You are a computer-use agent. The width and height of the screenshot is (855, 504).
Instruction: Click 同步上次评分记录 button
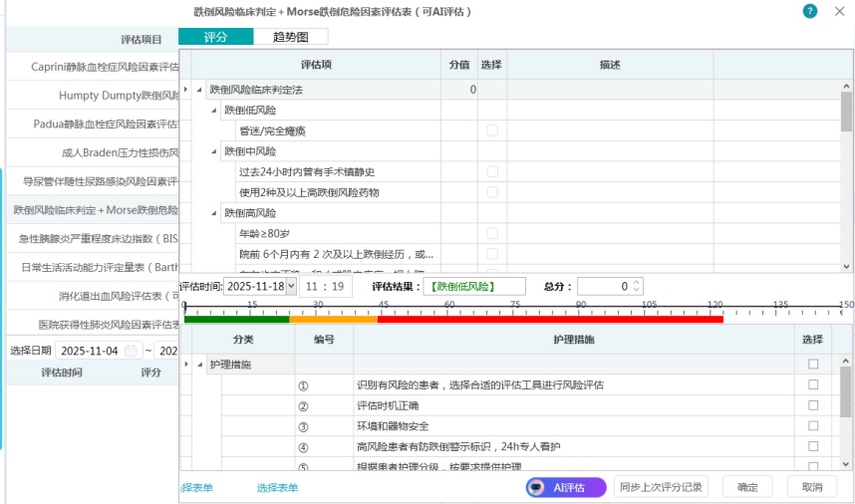tap(661, 487)
